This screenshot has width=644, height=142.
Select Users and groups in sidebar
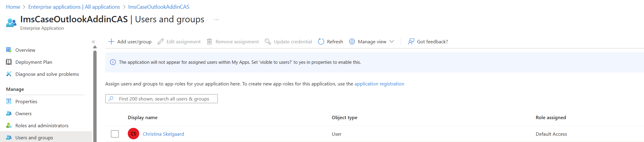[34, 137]
